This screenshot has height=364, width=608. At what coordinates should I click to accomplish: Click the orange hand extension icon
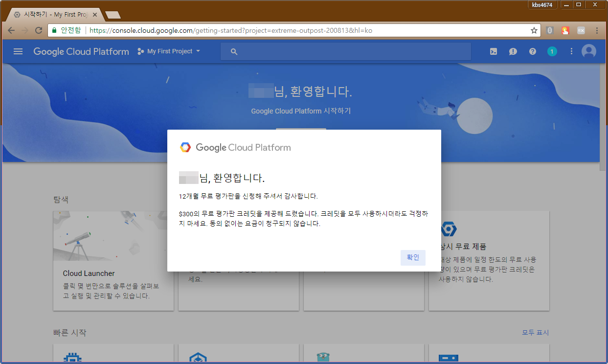pos(565,30)
